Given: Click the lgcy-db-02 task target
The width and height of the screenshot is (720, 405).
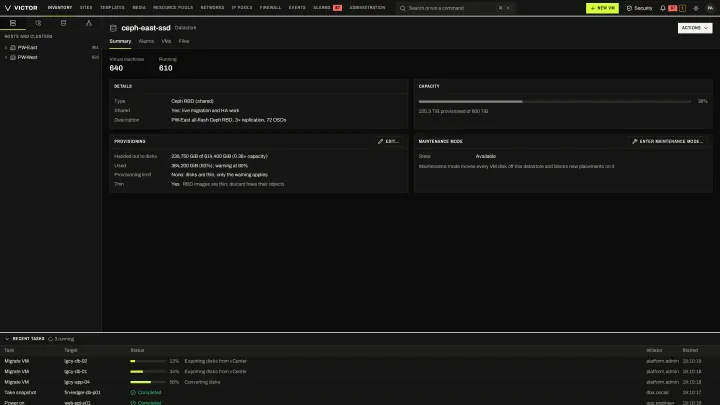Looking at the screenshot, I should tap(76, 361).
